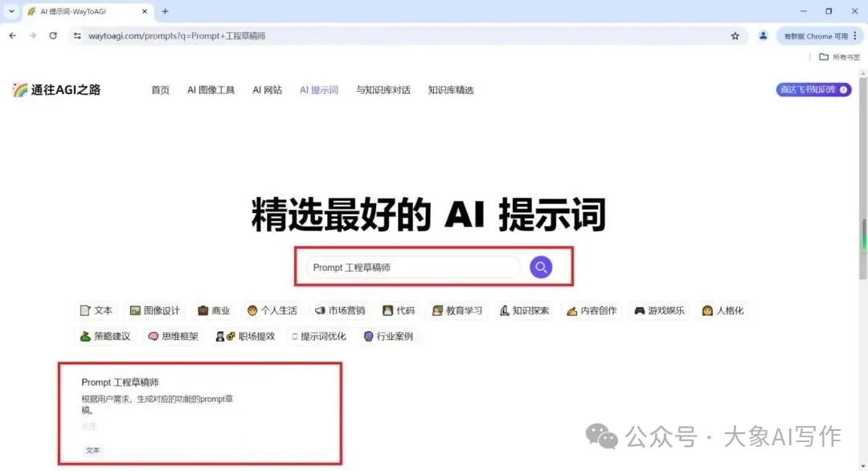
Task: Open AI 图像工具 nav item
Action: point(211,90)
